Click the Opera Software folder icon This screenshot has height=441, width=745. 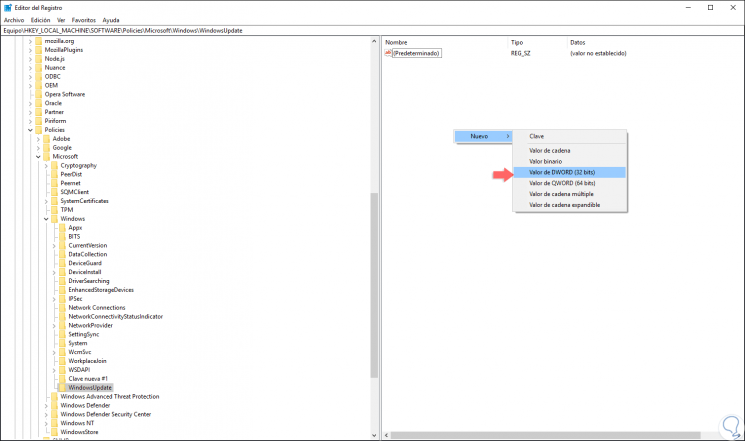[38, 94]
